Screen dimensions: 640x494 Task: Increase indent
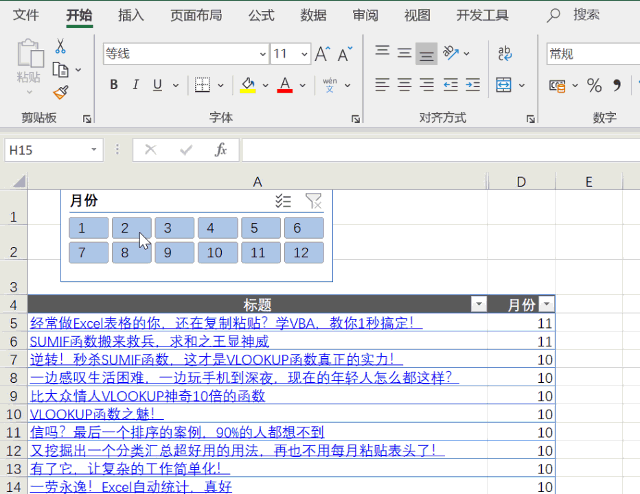[473, 85]
